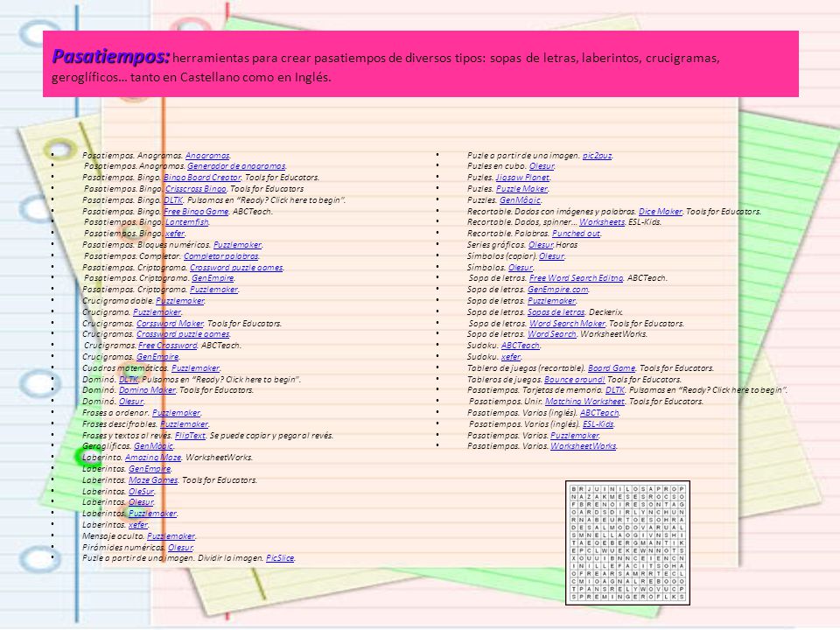Open the DLTK link in the Bingo row
This screenshot has height=630, width=840.
173,199
